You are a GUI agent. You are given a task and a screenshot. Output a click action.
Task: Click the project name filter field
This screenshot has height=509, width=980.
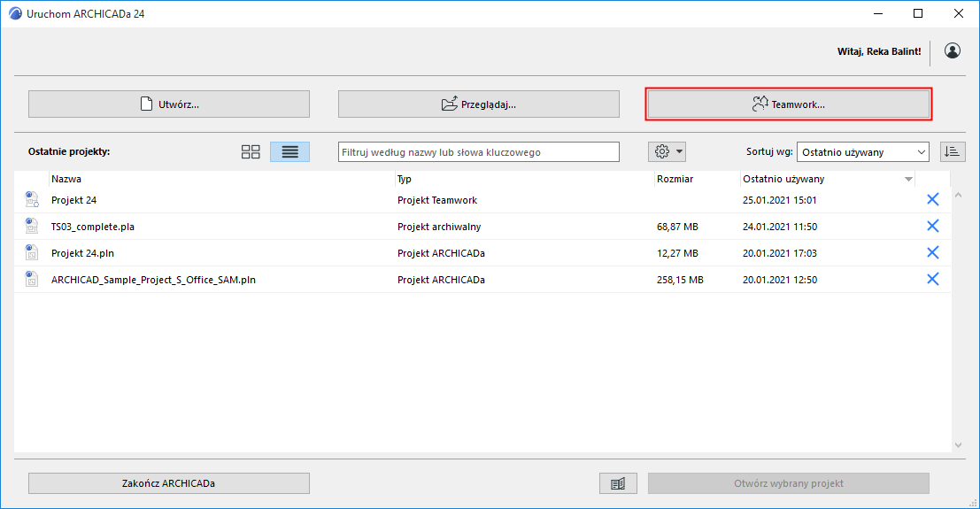(x=479, y=152)
